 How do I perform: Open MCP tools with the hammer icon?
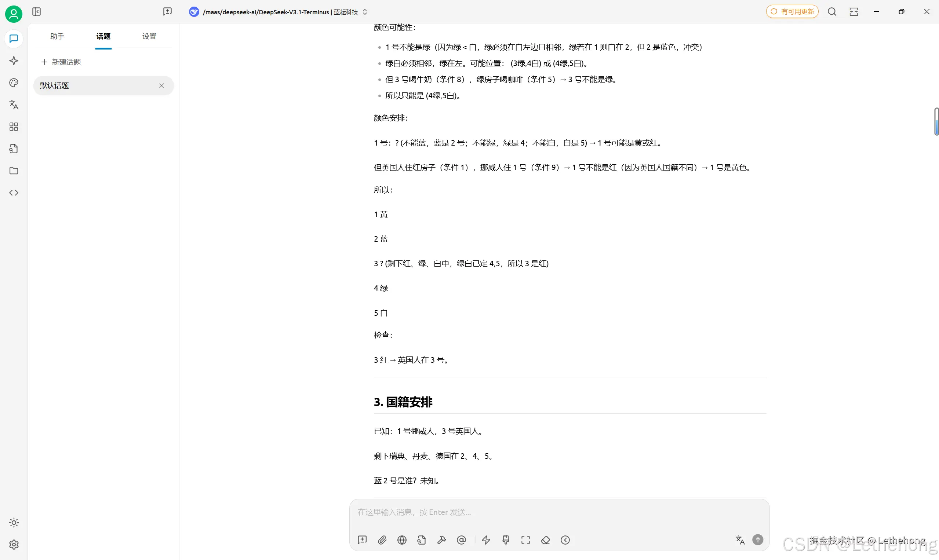coord(442,540)
